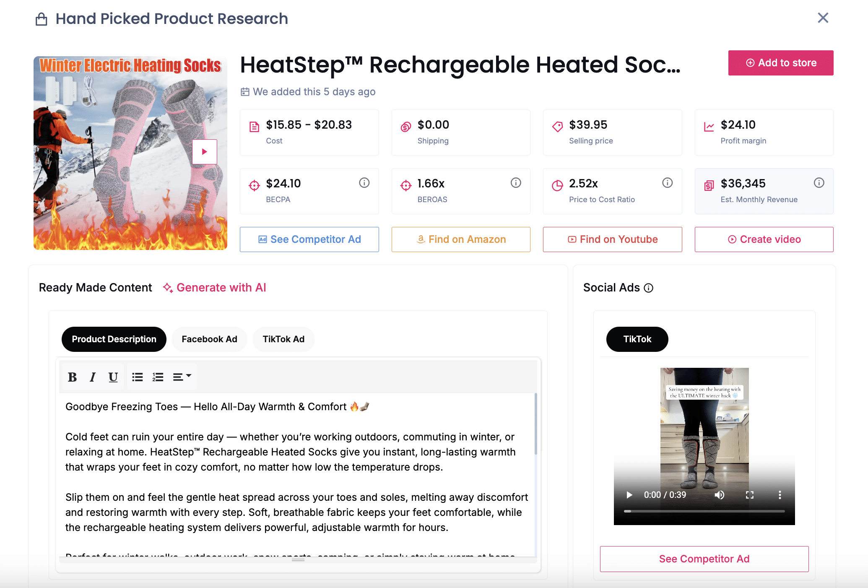
Task: Mute the TikTok ad video
Action: [x=720, y=495]
